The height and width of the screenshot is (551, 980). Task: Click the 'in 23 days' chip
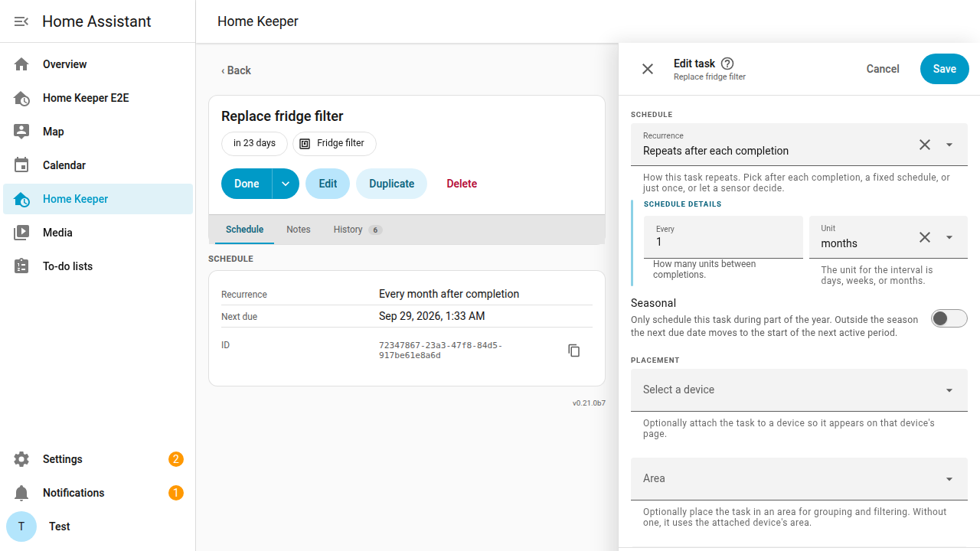(254, 143)
